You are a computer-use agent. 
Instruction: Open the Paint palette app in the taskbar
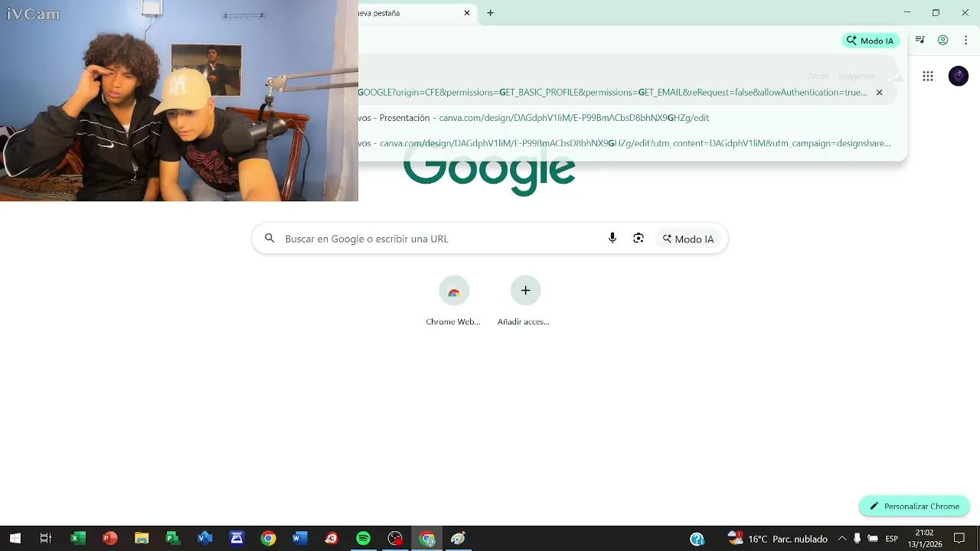click(x=459, y=539)
